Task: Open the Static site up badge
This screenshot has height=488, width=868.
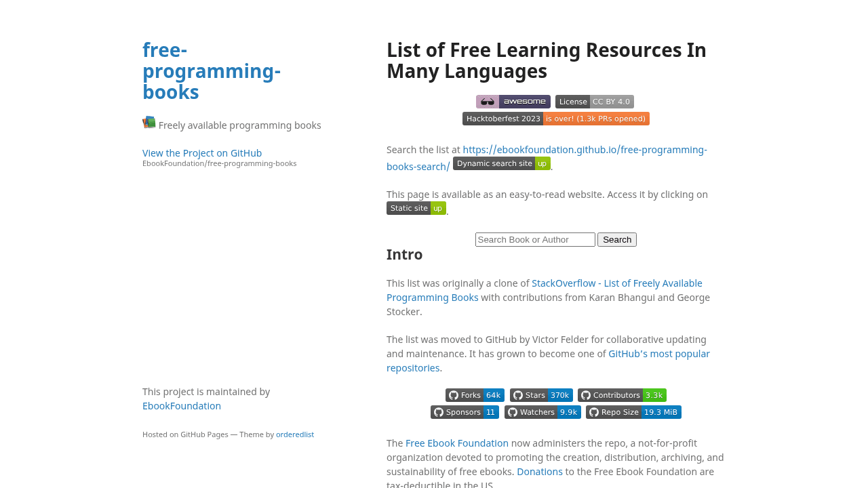Action: 416,208
